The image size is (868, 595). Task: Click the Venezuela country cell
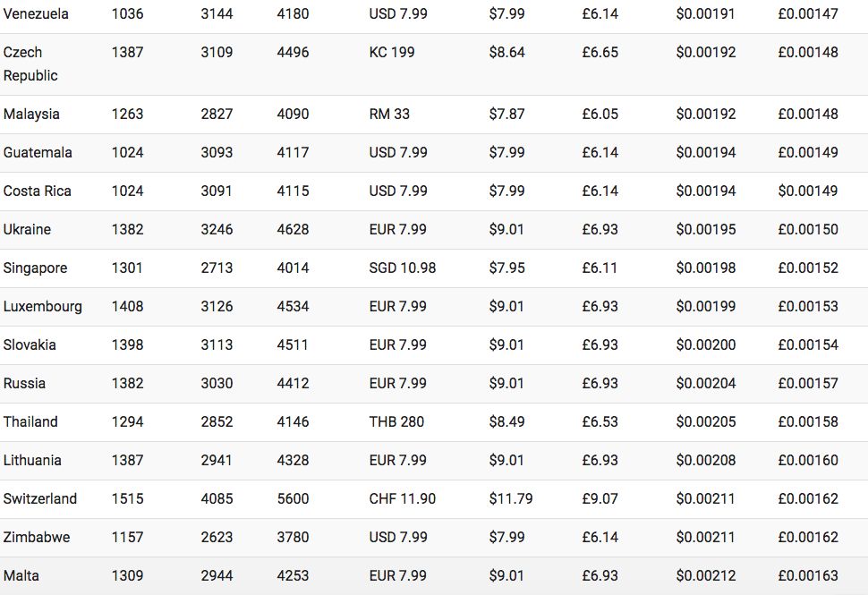36,13
